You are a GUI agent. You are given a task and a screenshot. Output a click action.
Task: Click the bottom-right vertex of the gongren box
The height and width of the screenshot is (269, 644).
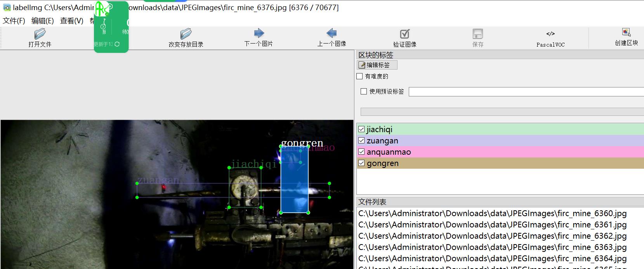(308, 213)
